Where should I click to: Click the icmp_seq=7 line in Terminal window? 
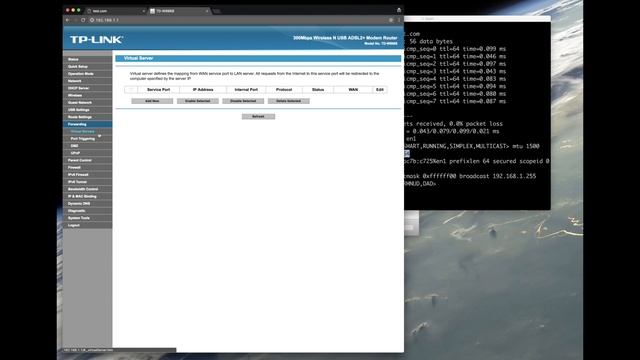click(x=456, y=101)
